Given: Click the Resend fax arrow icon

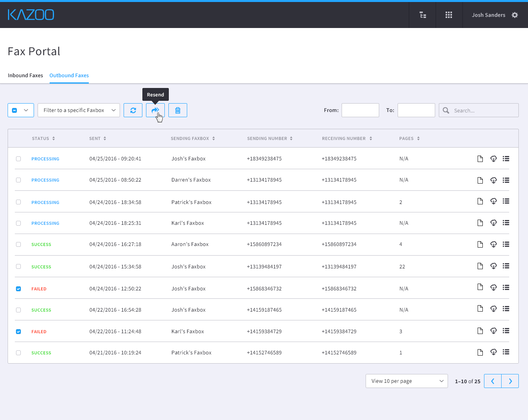Looking at the screenshot, I should pyautogui.click(x=155, y=110).
